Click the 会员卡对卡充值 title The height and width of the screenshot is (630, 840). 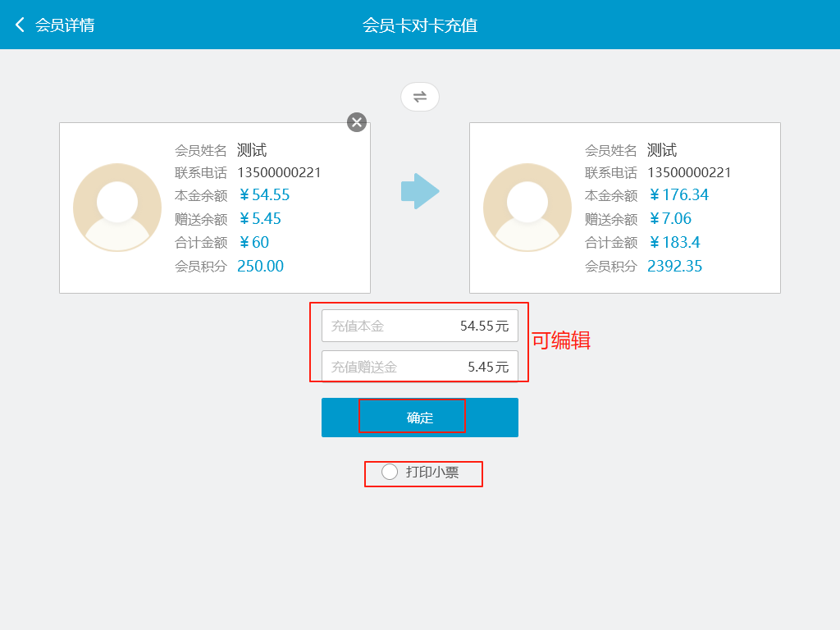419,25
